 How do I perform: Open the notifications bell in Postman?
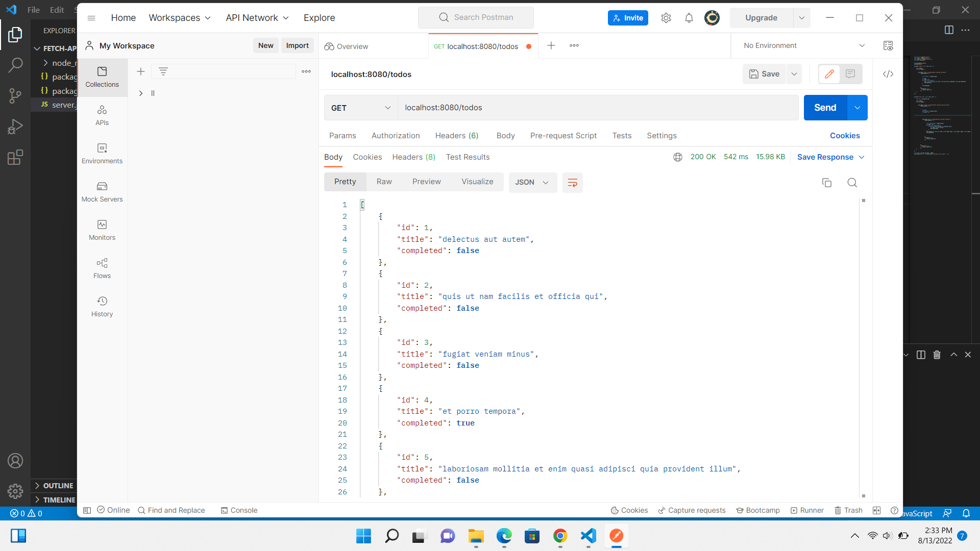tap(689, 18)
